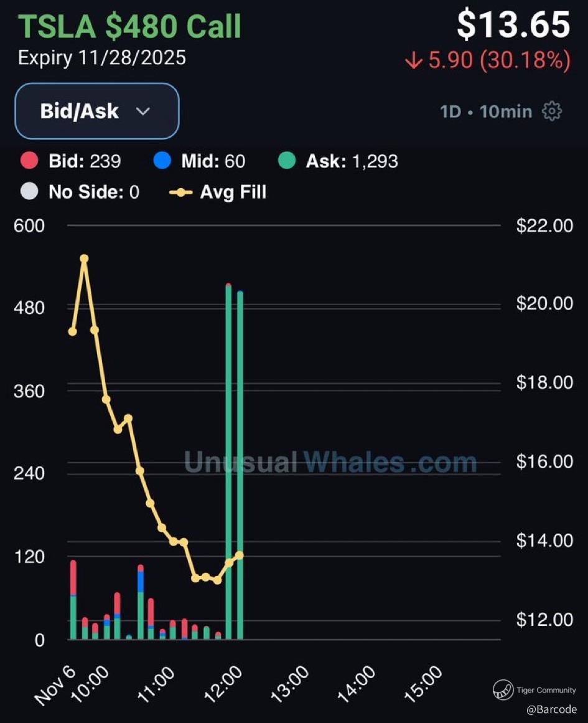Click the Expiry 11/28/2025 text

click(102, 58)
